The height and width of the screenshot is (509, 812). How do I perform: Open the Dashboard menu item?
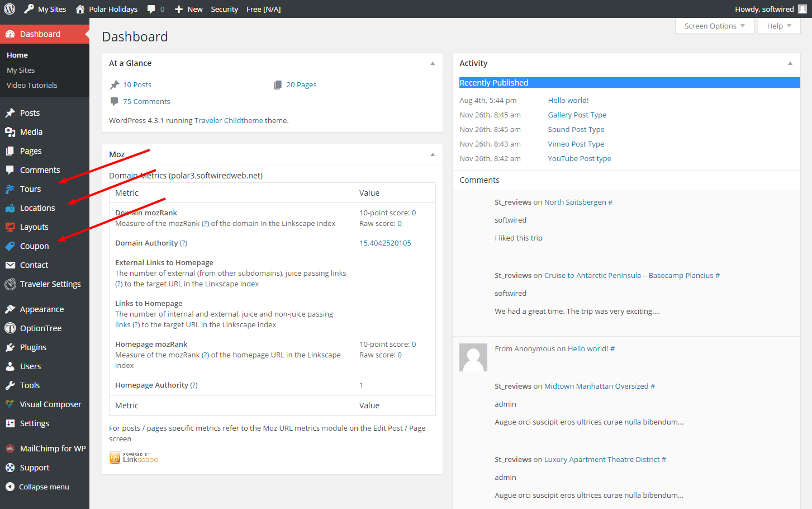pos(45,34)
